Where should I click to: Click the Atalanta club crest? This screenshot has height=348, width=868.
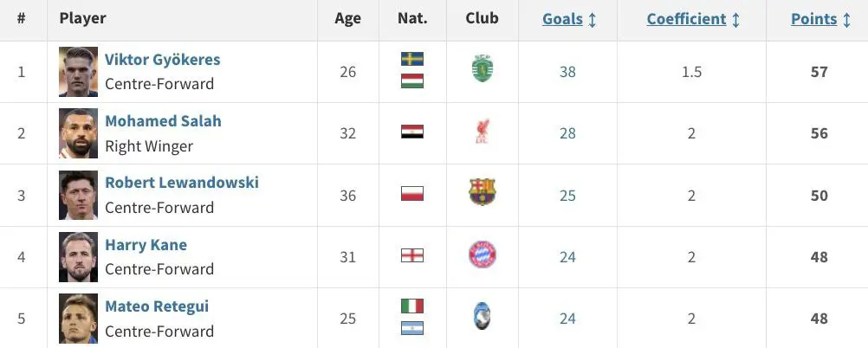click(x=483, y=317)
